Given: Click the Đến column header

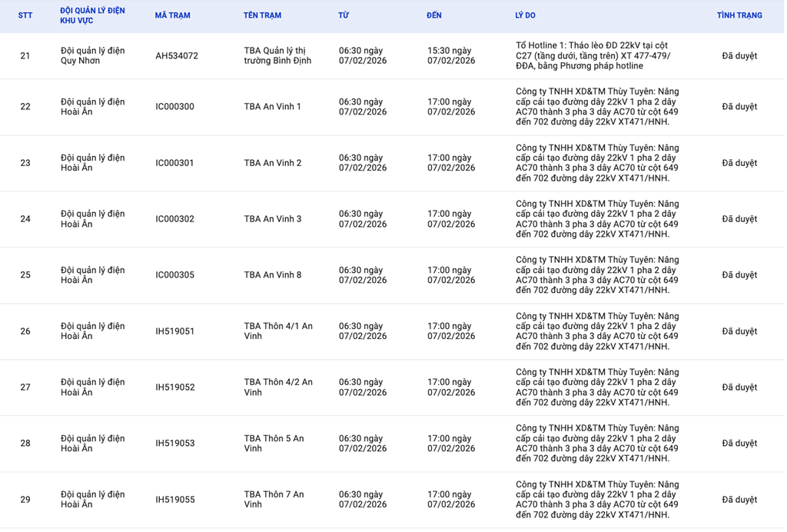Looking at the screenshot, I should [x=434, y=15].
